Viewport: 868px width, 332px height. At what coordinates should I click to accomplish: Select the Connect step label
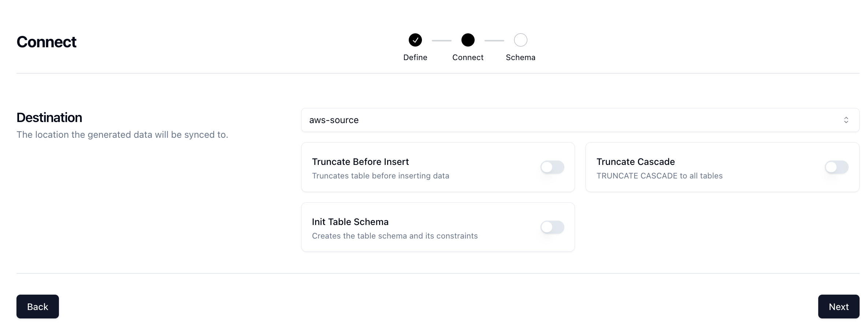click(x=468, y=58)
